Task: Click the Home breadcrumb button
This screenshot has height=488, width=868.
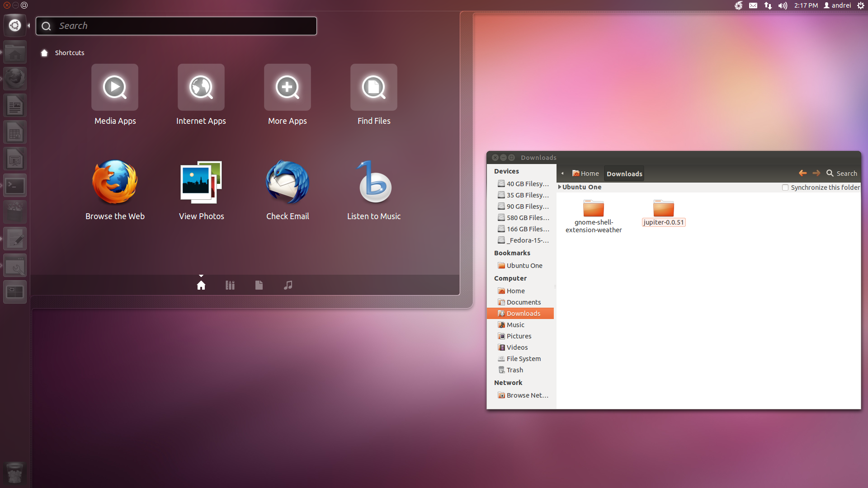Action: (x=585, y=174)
